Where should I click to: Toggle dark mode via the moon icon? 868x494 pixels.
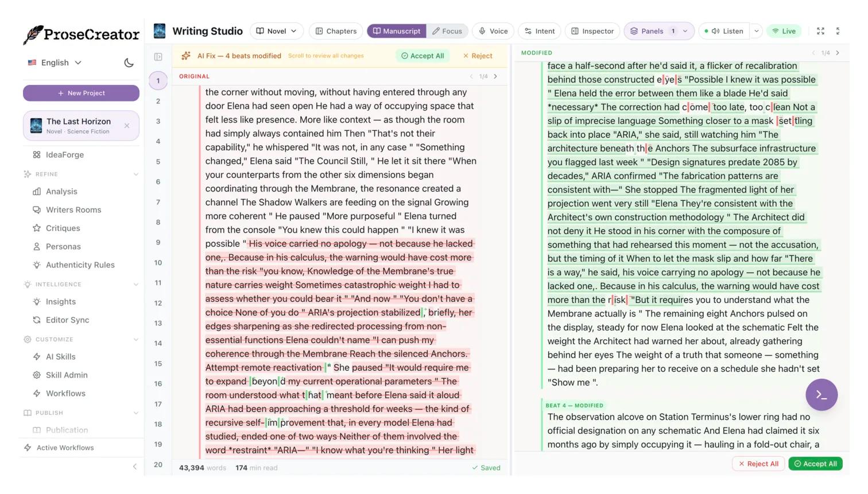pos(129,63)
